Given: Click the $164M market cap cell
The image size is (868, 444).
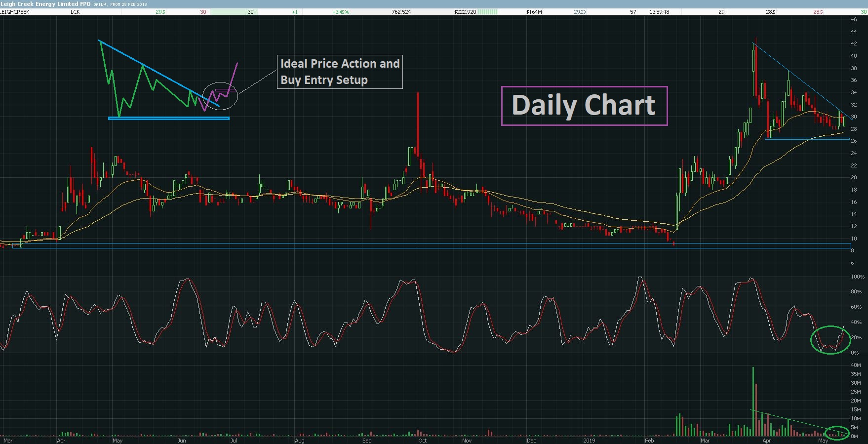Looking at the screenshot, I should (x=534, y=12).
